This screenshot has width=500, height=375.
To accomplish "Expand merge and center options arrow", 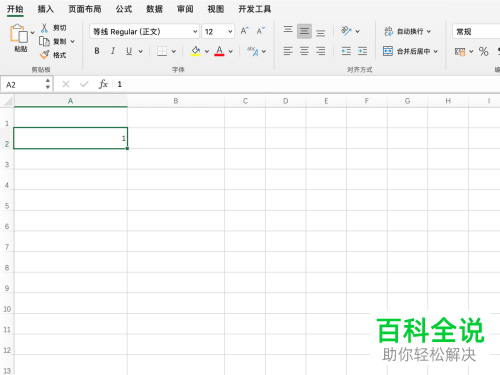I will (x=436, y=51).
